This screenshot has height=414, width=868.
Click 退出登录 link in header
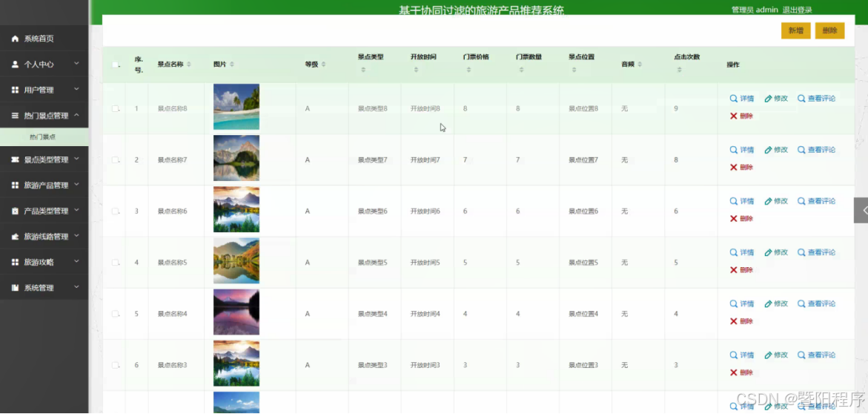[798, 10]
